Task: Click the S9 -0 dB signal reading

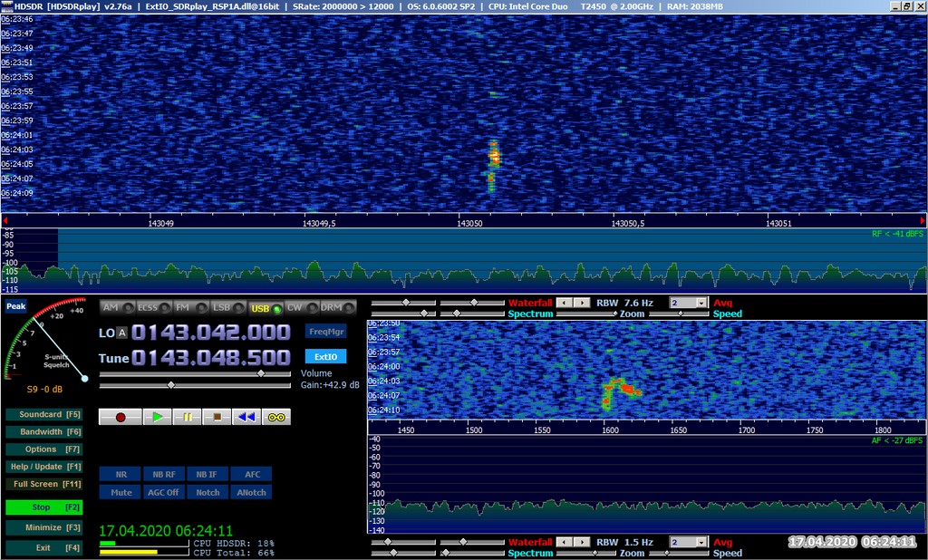Action: click(44, 390)
